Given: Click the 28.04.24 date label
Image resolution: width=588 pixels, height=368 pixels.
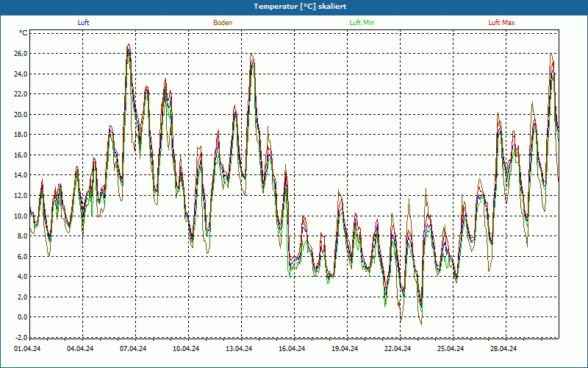Looking at the screenshot, I should pos(503,349).
